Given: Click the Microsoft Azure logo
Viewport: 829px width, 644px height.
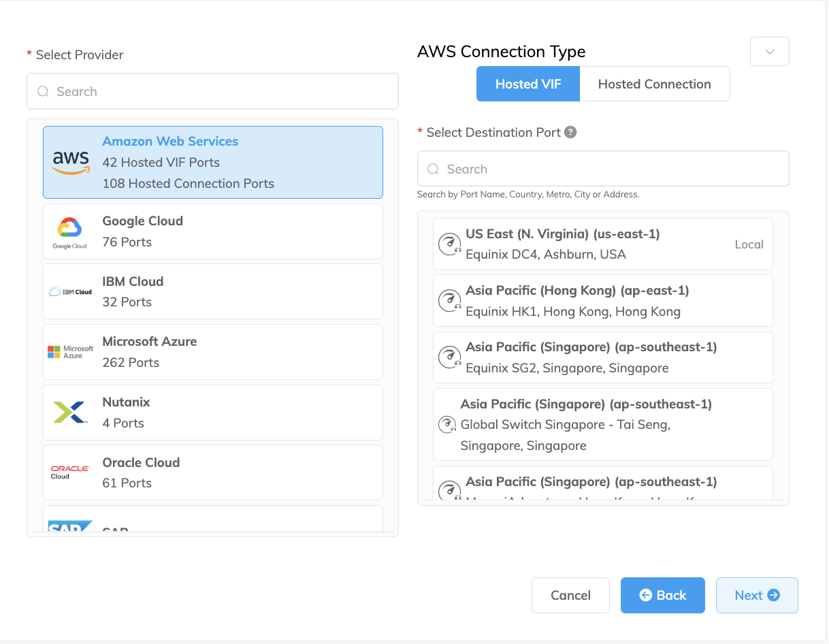Looking at the screenshot, I should [x=70, y=351].
